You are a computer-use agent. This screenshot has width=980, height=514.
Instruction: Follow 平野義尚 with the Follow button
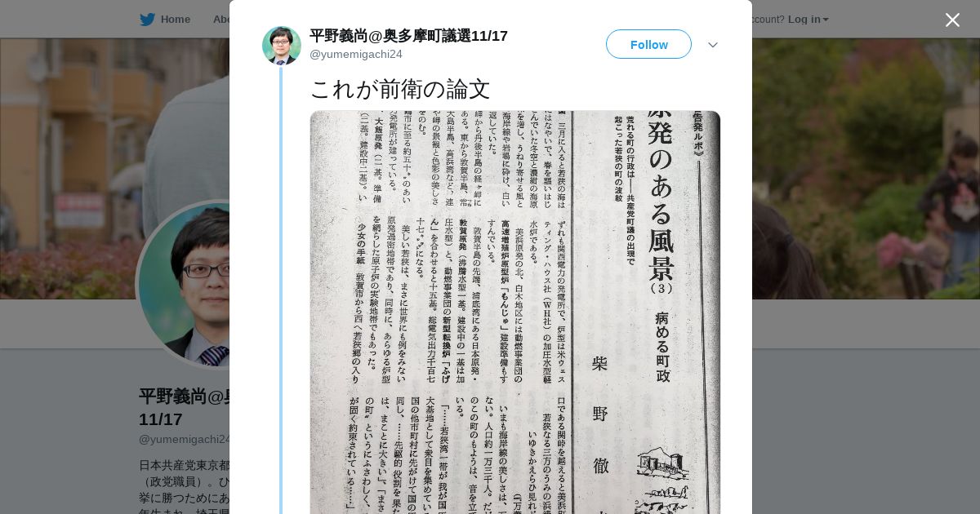coord(648,44)
